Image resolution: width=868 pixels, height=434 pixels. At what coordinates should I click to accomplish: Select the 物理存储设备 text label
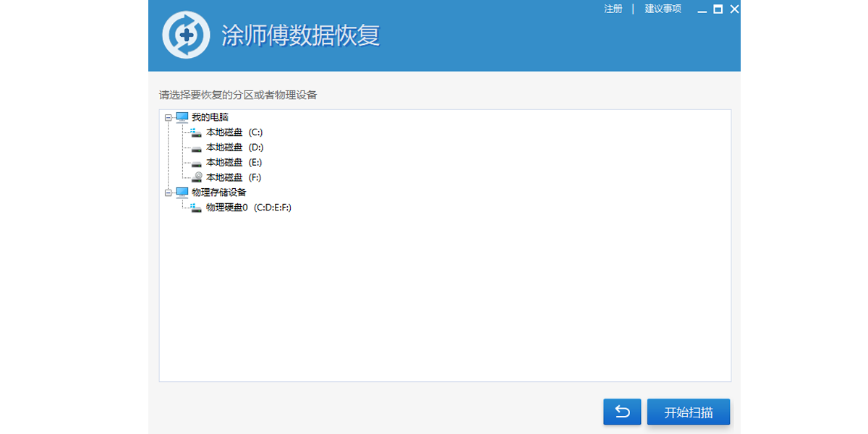tap(218, 192)
